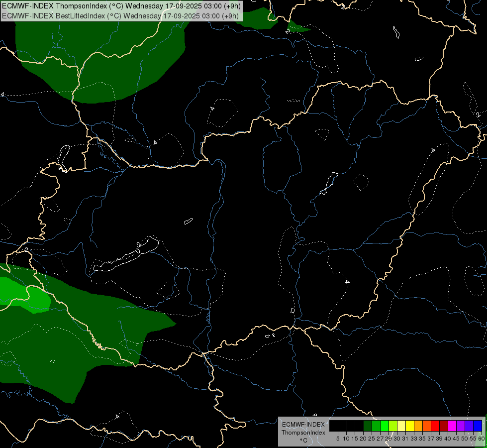
Task: Click the legend tick value 31
Action: (405, 439)
